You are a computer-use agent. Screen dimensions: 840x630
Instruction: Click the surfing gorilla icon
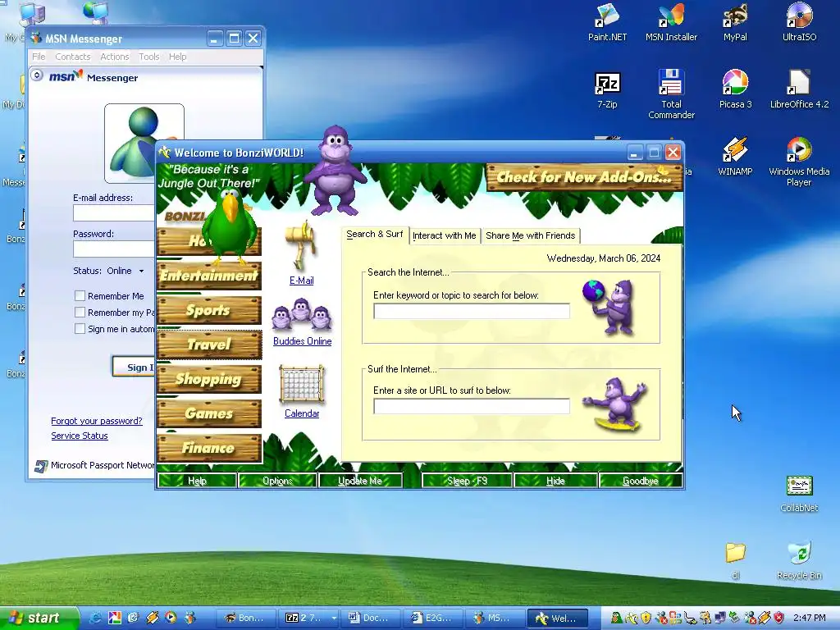click(x=616, y=404)
